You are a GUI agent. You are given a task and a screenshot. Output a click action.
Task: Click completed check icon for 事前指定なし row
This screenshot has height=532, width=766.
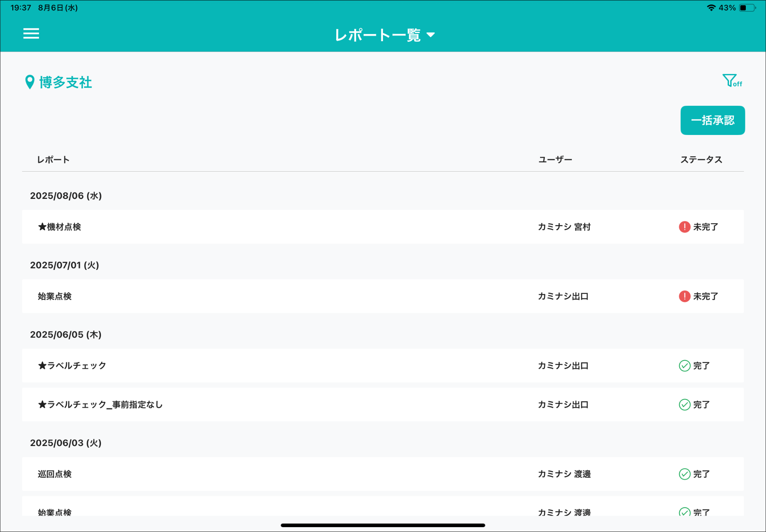pyautogui.click(x=684, y=405)
